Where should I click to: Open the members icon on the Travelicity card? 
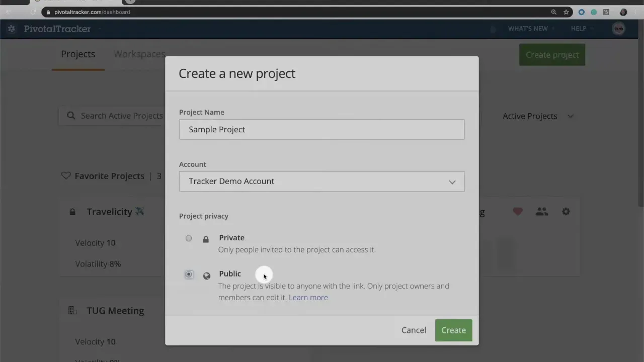[541, 212]
